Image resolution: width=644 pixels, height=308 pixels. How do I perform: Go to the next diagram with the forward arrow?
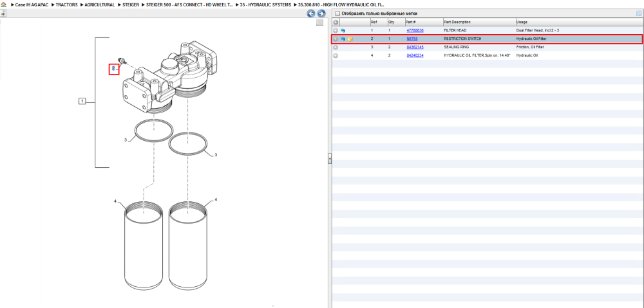click(321, 14)
